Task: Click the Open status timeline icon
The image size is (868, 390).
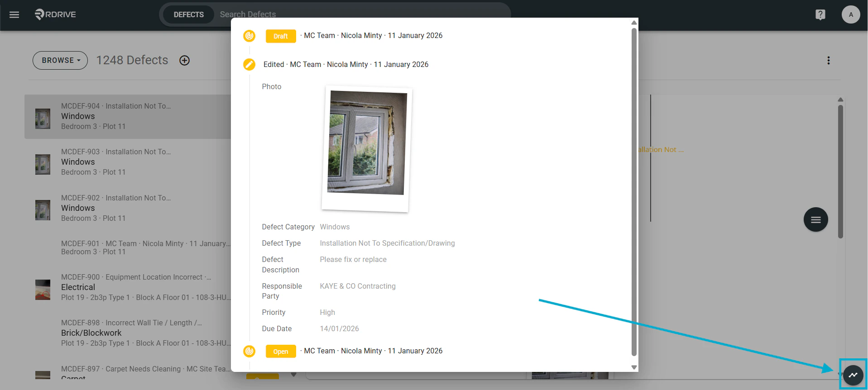Action: coord(249,351)
